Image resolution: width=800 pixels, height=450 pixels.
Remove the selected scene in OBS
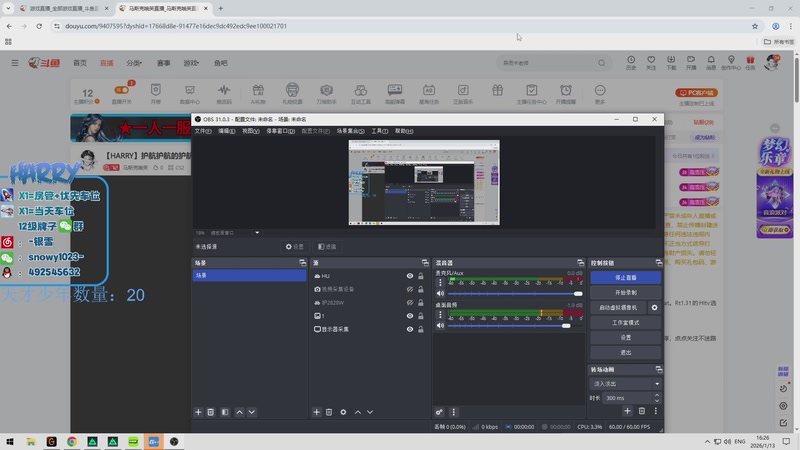pyautogui.click(x=211, y=412)
